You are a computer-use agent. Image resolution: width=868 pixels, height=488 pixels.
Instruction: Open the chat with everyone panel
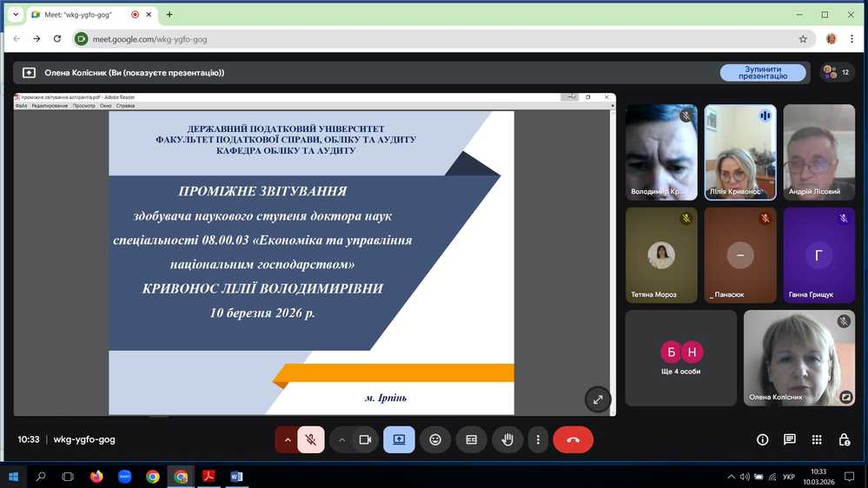coord(789,440)
